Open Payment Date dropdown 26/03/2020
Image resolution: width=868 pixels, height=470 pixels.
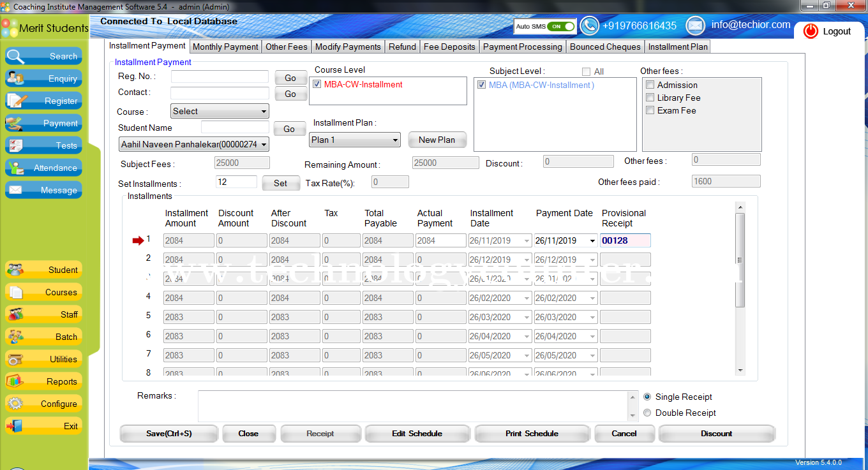click(x=593, y=318)
